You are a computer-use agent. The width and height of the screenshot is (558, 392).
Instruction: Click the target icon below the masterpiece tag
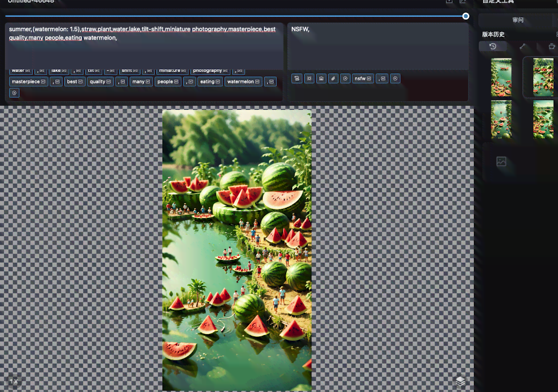[14, 93]
